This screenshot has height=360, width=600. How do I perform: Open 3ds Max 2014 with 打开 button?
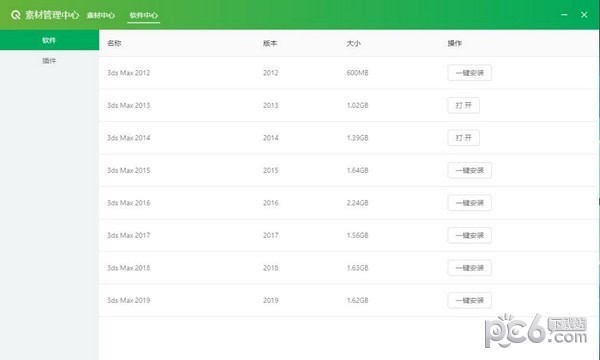[463, 138]
